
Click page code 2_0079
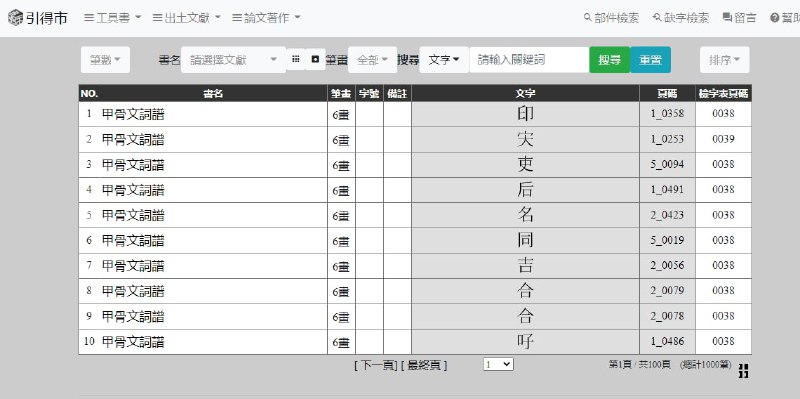click(667, 290)
